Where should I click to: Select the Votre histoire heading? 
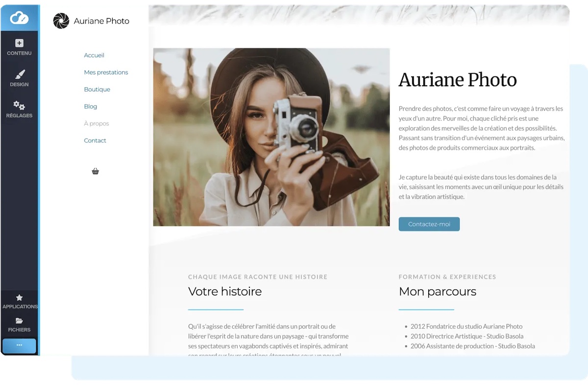coord(225,291)
